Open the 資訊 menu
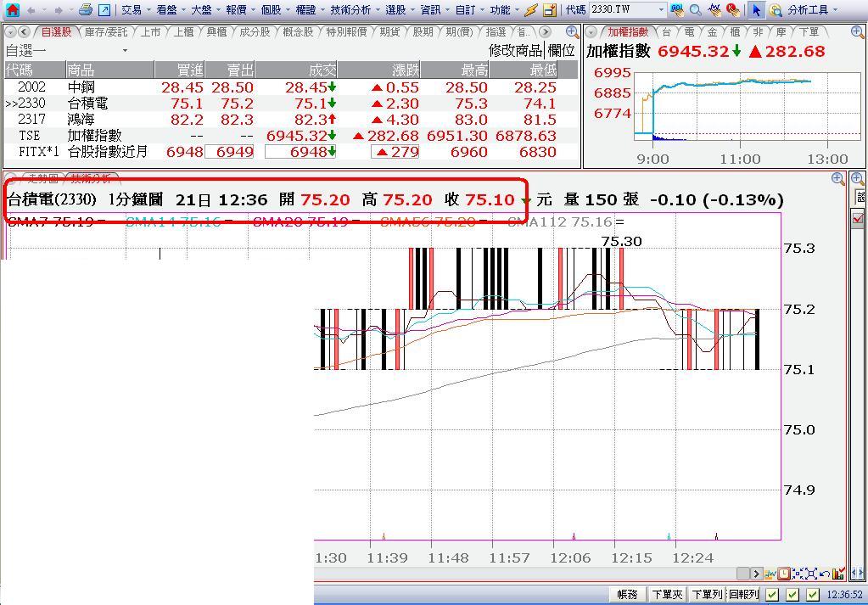 point(430,10)
